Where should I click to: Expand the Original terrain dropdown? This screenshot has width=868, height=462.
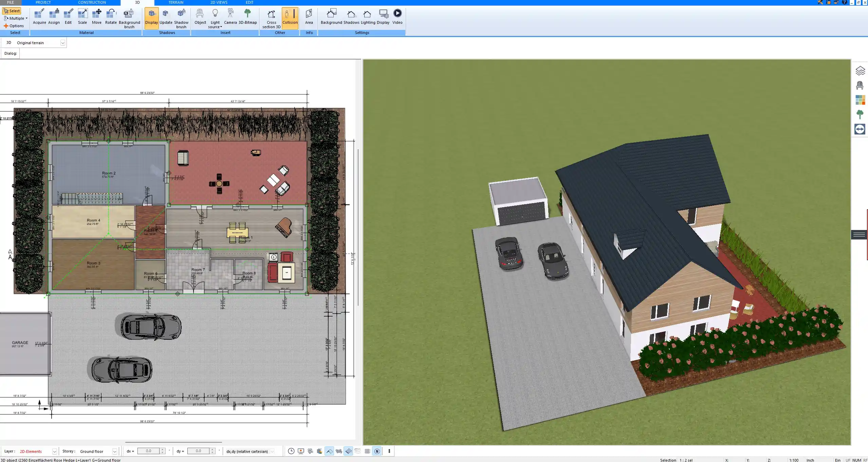[62, 43]
